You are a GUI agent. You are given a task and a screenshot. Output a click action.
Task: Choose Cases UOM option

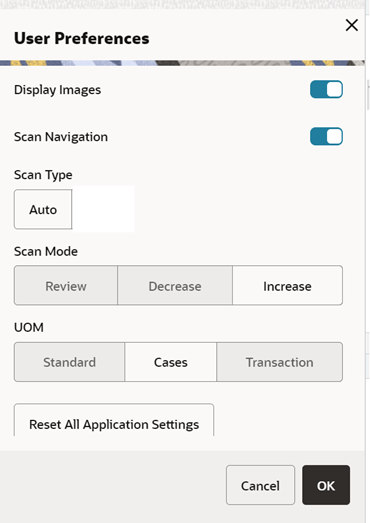click(170, 362)
